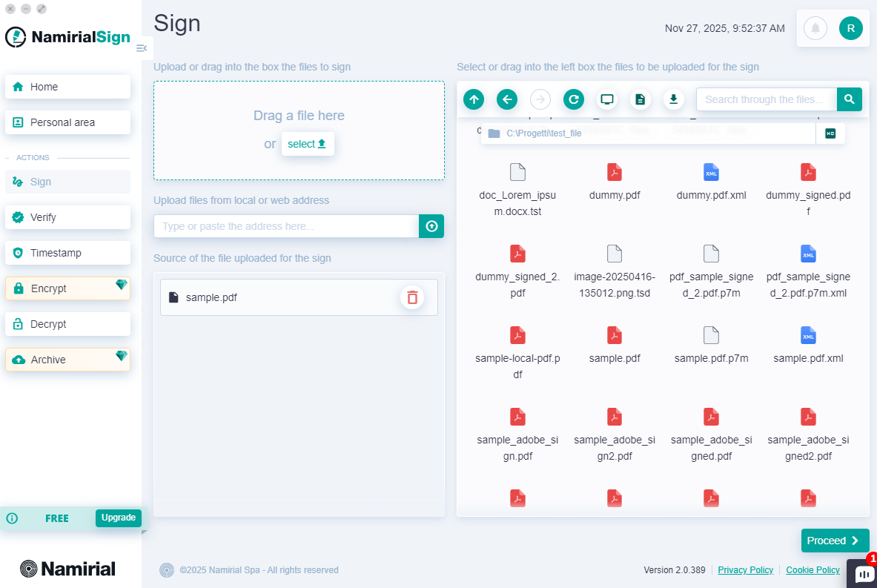Collapse the left sidebar menu

(x=142, y=48)
